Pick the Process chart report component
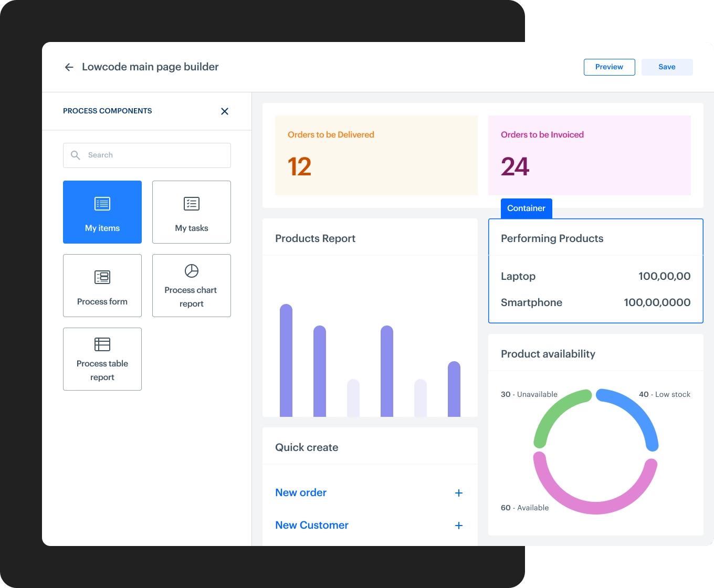The height and width of the screenshot is (588, 714). pyautogui.click(x=192, y=286)
